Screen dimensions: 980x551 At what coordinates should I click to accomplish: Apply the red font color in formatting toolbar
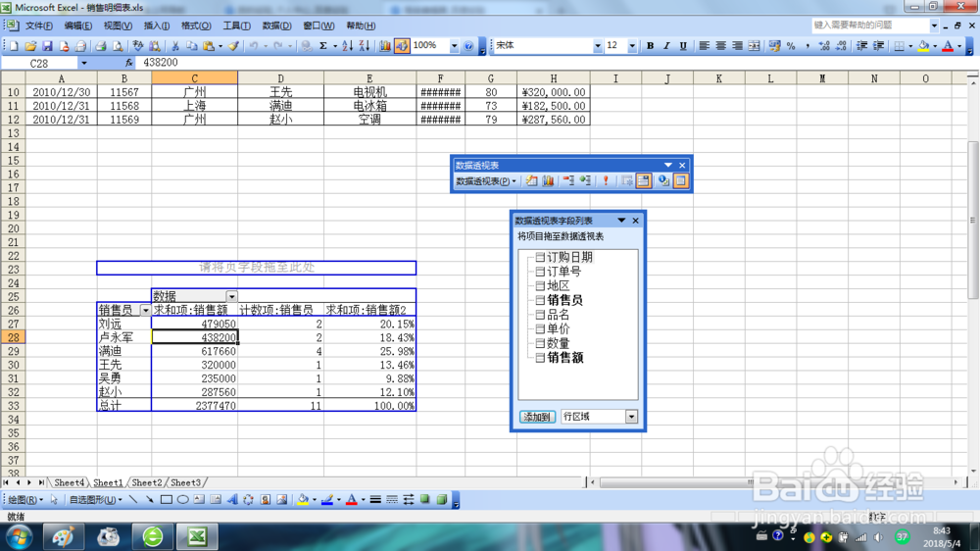click(948, 46)
